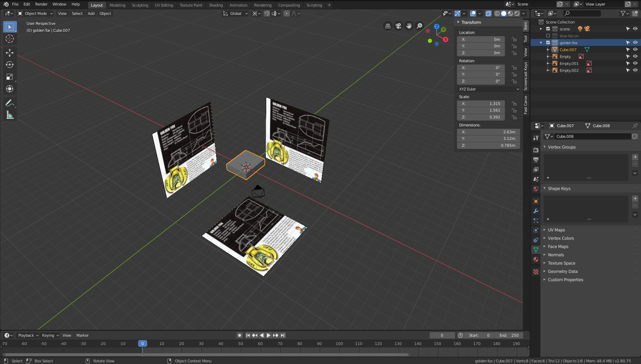
Task: Click the pan view hand icon
Action: [x=409, y=26]
